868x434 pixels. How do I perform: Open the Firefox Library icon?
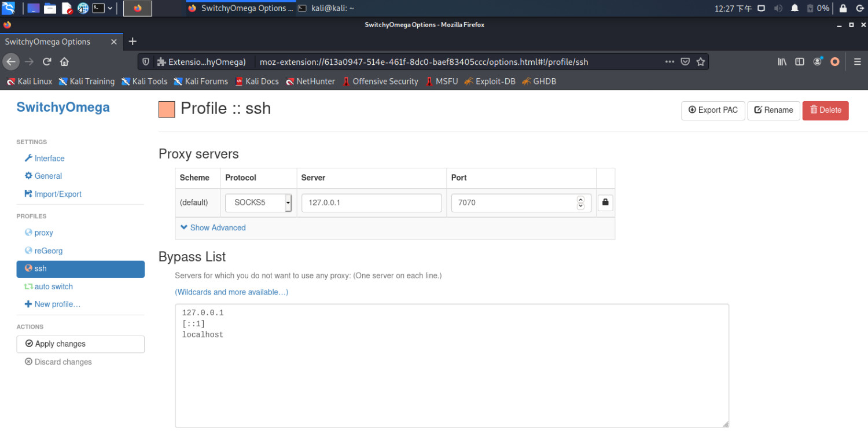[782, 61]
